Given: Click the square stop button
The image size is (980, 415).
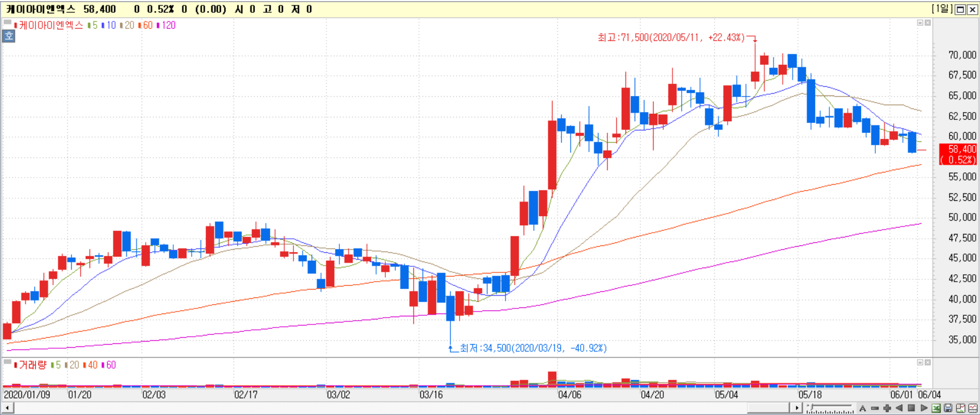Looking at the screenshot, I should [911, 408].
